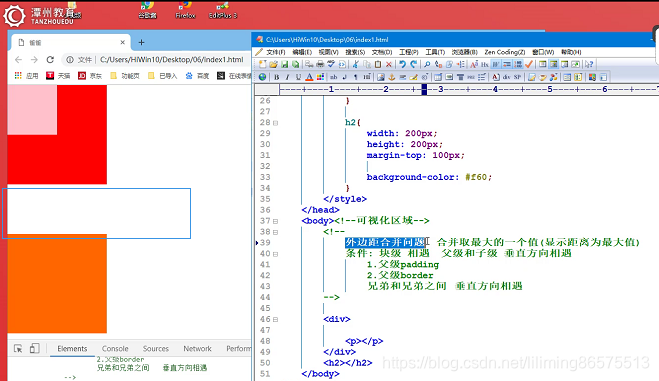The image size is (659, 381).
Task: Choose font color with red A icon
Action: [x=309, y=77]
